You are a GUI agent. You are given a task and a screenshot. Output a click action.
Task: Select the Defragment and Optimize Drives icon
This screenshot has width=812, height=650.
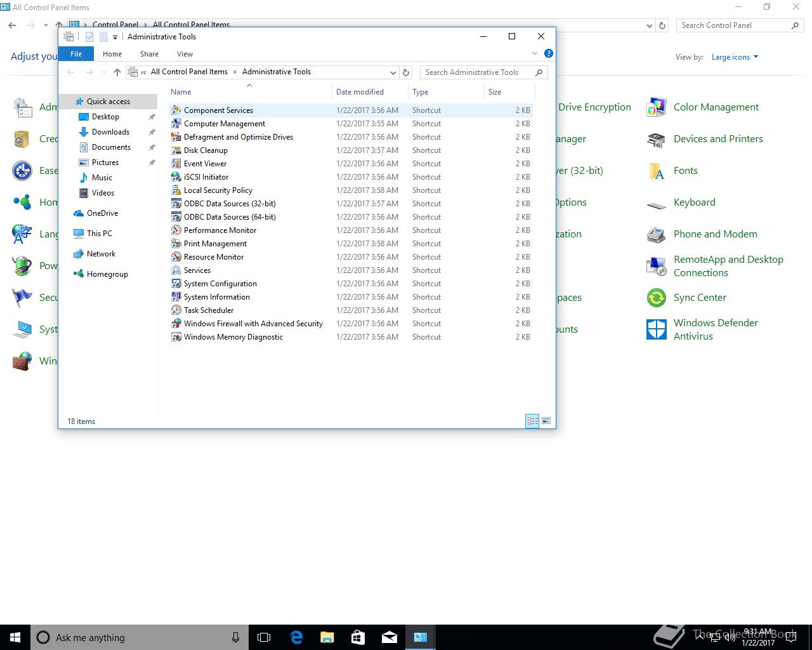point(176,137)
